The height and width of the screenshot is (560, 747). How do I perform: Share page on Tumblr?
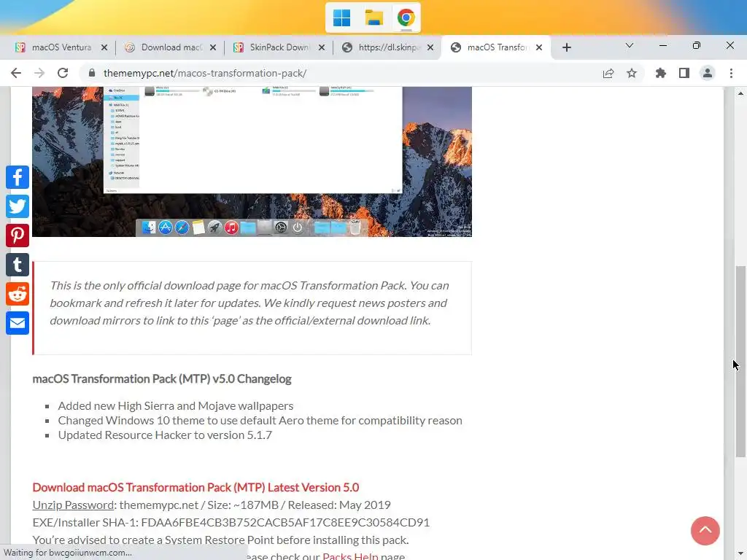coord(18,265)
